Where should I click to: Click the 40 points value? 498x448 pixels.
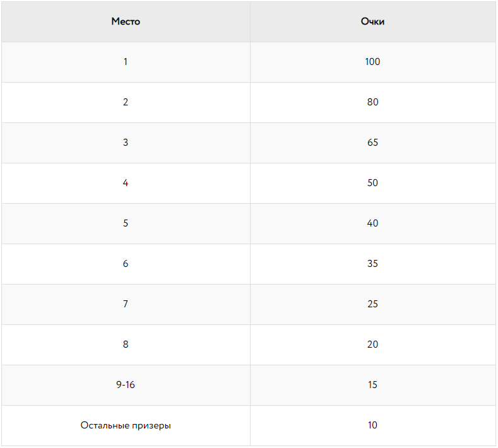(372, 223)
